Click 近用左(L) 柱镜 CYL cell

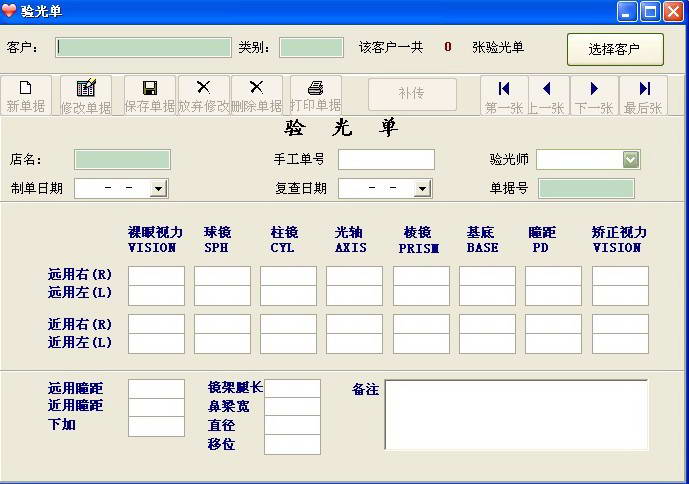[x=288, y=343]
